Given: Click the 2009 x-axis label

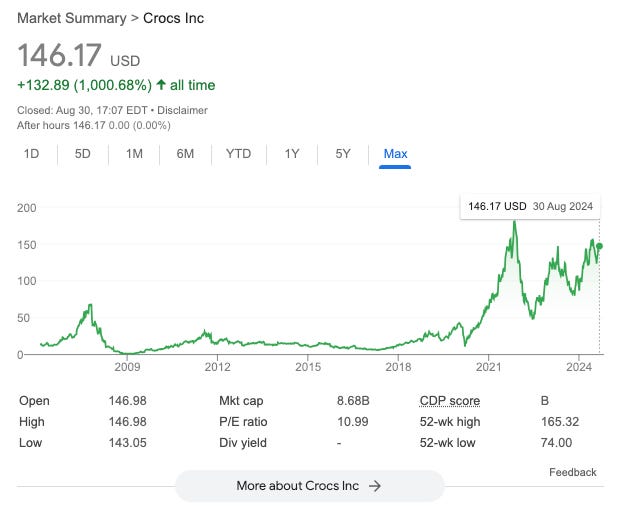Looking at the screenshot, I should (x=127, y=367).
